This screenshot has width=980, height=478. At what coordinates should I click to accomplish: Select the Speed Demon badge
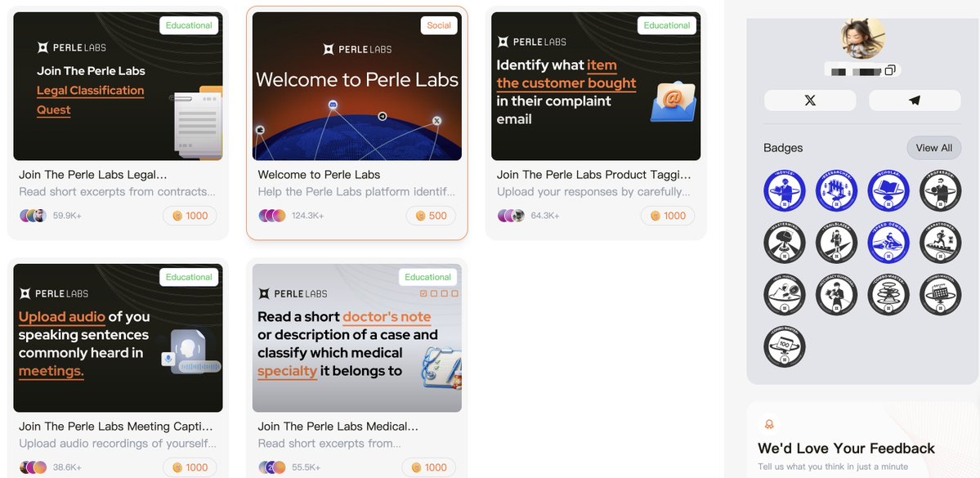(888, 243)
